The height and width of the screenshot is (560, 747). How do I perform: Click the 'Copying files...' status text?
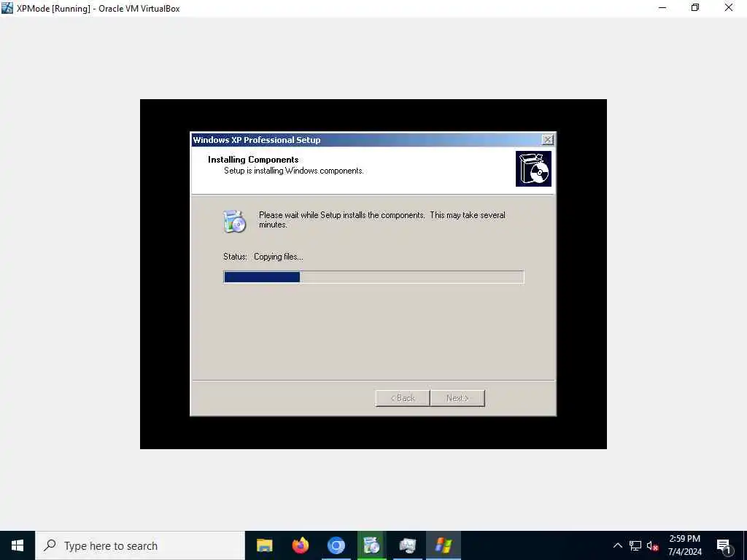tap(278, 257)
